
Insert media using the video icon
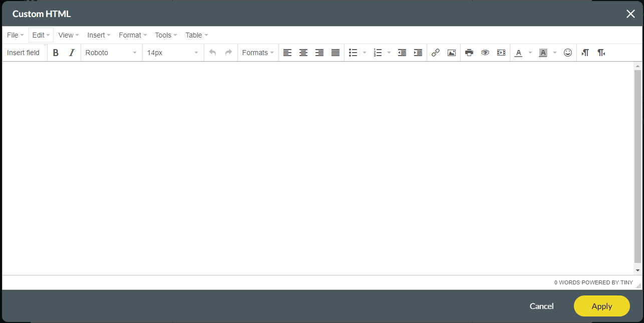point(501,52)
